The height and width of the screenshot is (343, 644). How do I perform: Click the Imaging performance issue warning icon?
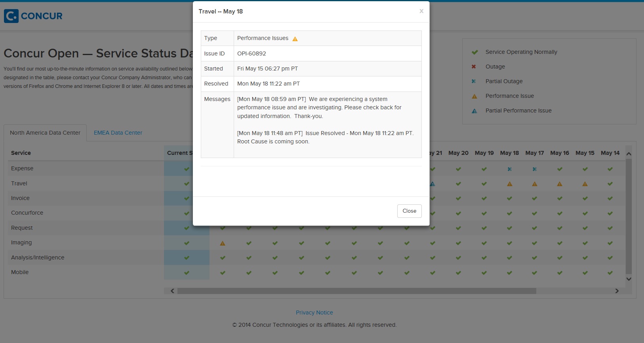[x=223, y=243]
